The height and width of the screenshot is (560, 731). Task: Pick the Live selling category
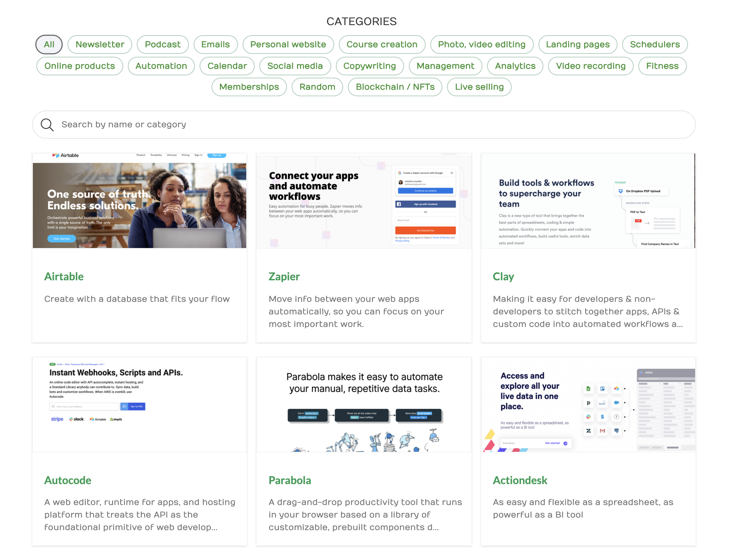479,87
